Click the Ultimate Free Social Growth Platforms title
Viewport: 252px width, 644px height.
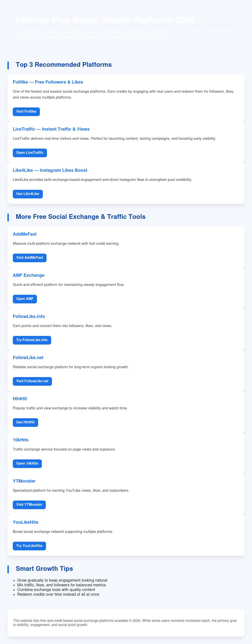click(x=105, y=20)
